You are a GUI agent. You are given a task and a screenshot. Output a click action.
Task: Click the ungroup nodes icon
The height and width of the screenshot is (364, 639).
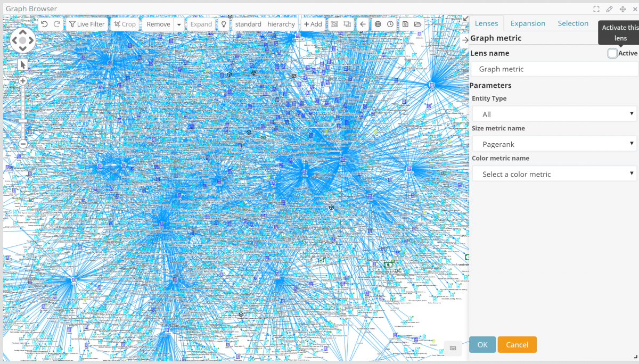[347, 24]
